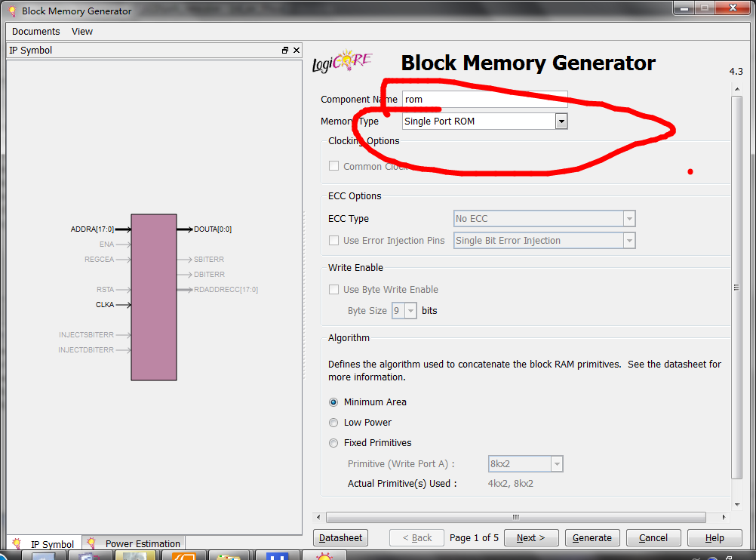
Task: Click the vertical scrollbar up arrow
Action: tap(736, 89)
